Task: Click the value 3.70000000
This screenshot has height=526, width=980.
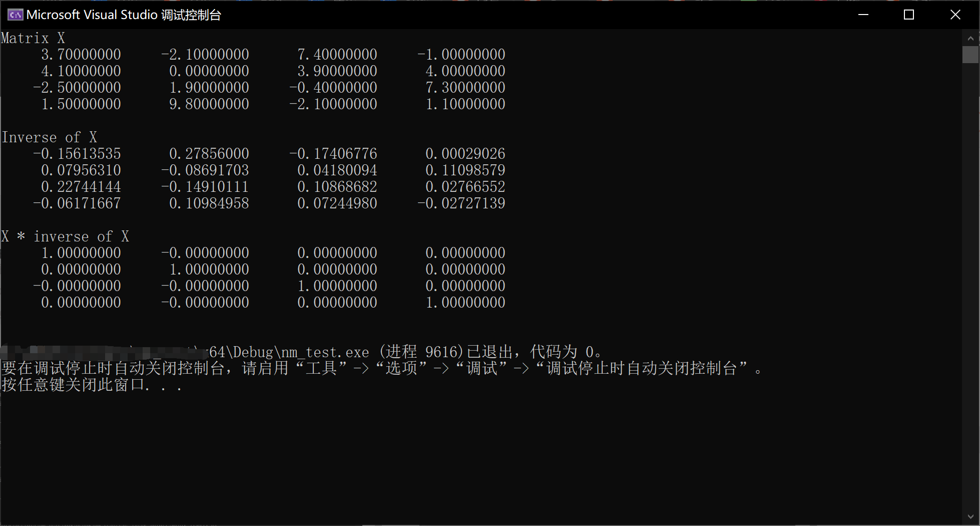Action: pos(81,55)
